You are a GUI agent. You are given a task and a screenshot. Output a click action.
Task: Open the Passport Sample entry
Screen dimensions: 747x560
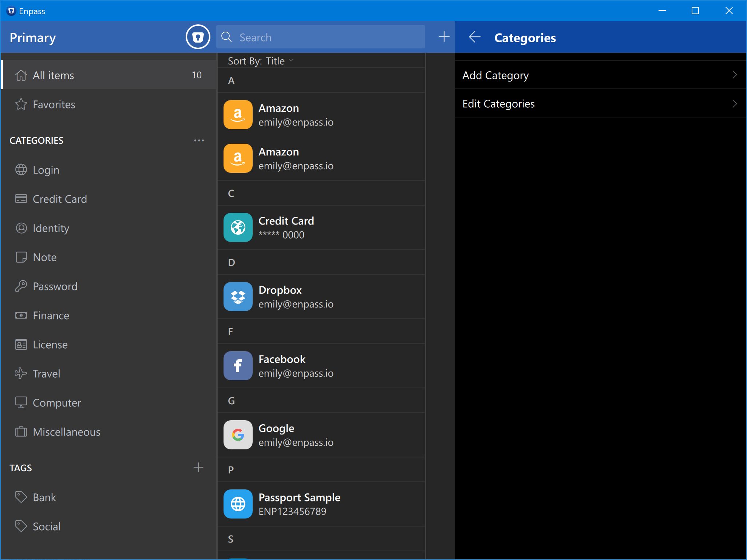tap(321, 504)
